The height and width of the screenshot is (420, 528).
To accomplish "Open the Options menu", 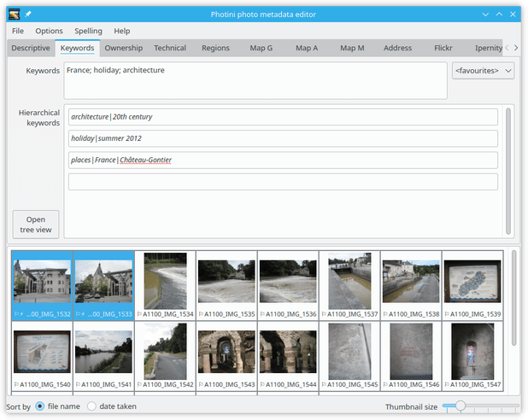I will coord(50,31).
